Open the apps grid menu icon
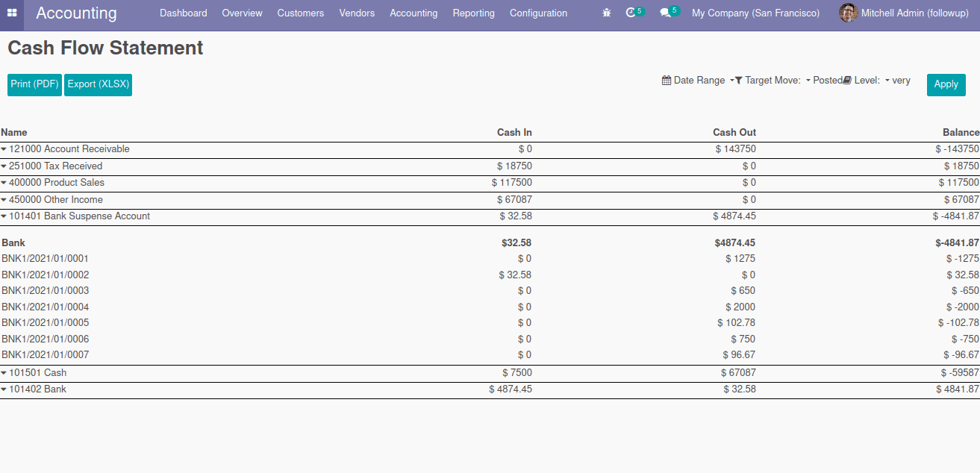 tap(12, 13)
